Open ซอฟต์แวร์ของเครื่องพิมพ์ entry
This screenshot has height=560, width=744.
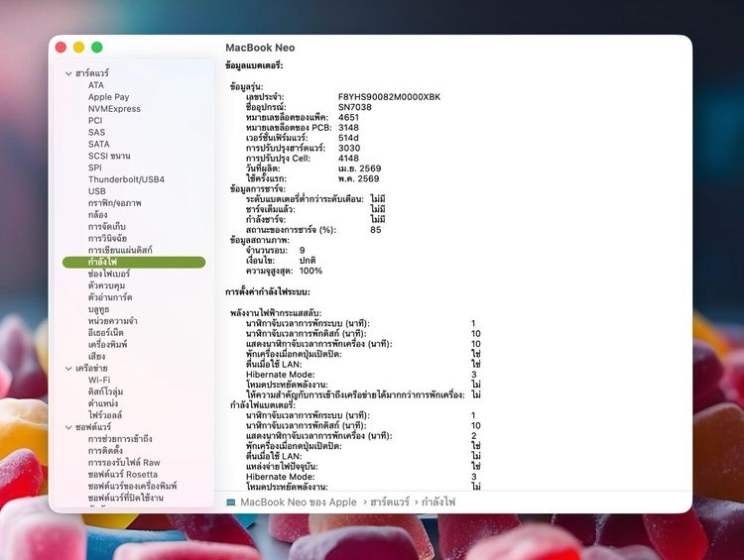click(132, 486)
